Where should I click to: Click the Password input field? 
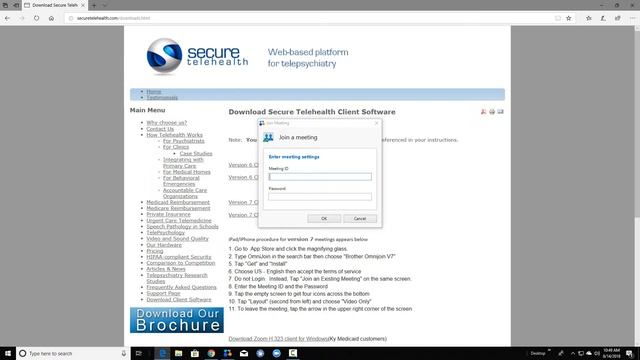click(320, 197)
